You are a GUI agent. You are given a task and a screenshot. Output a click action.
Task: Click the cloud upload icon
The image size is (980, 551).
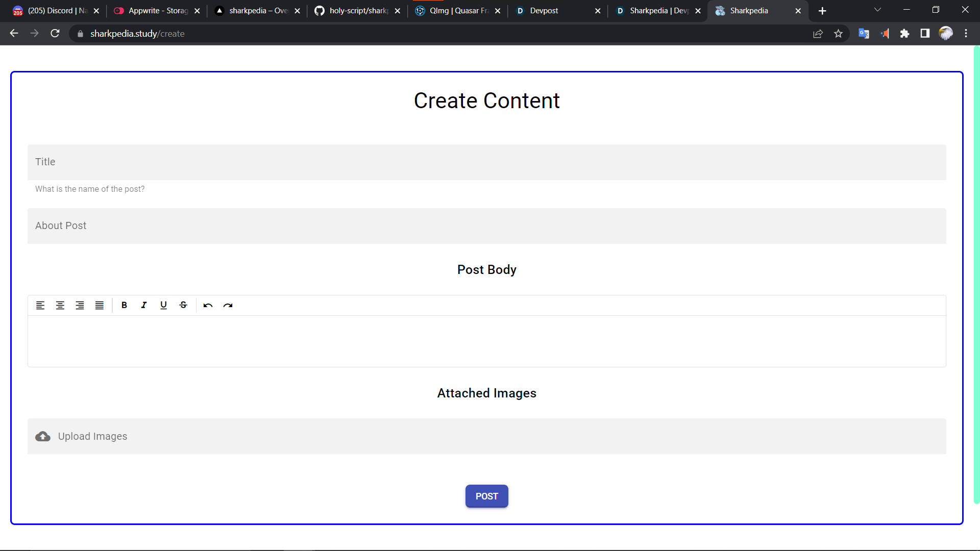coord(43,436)
